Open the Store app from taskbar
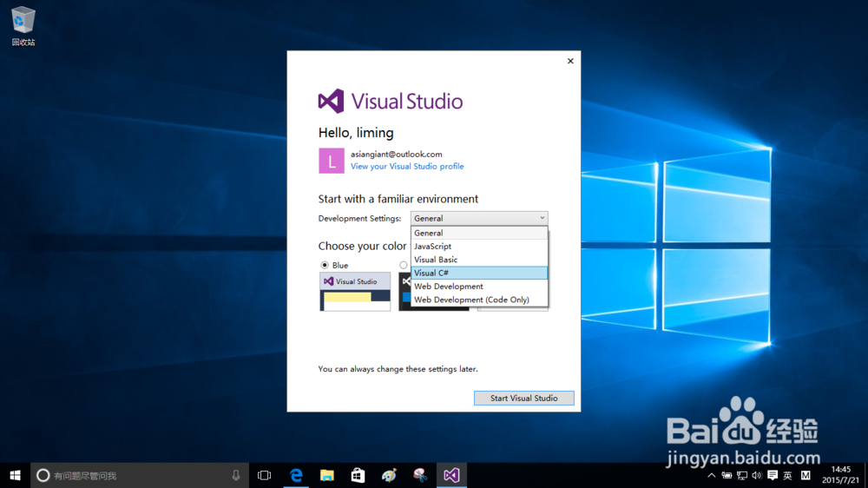This screenshot has width=868, height=488. 358,475
